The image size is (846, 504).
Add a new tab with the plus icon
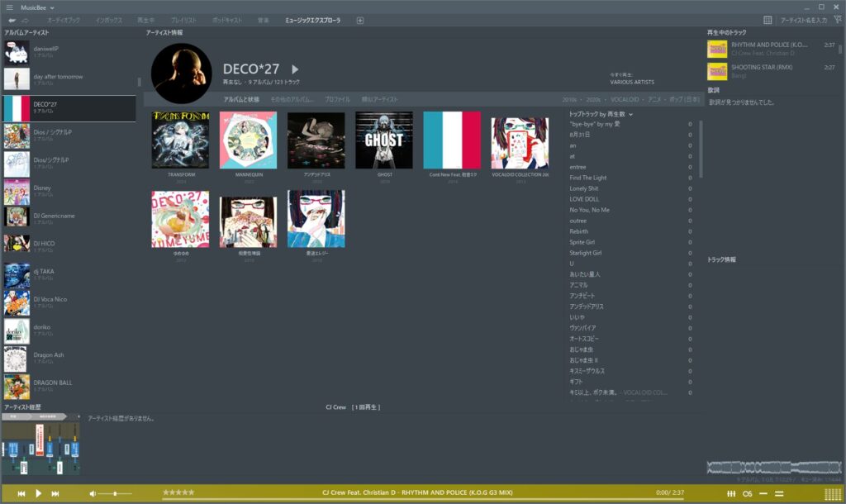pos(360,21)
